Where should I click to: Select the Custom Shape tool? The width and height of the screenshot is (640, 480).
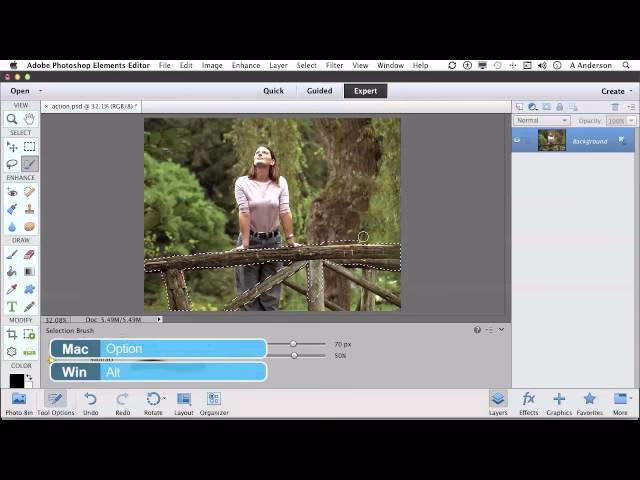tap(29, 289)
